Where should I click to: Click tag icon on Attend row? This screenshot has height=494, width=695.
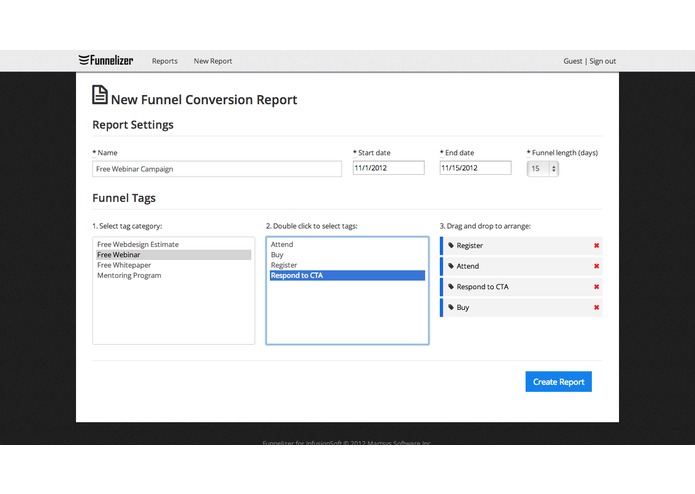[x=451, y=266]
